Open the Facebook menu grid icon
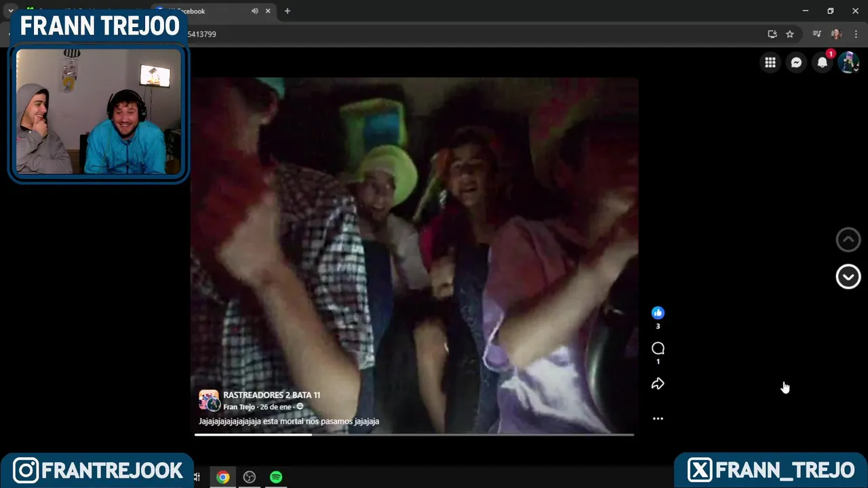868x488 pixels. 770,62
